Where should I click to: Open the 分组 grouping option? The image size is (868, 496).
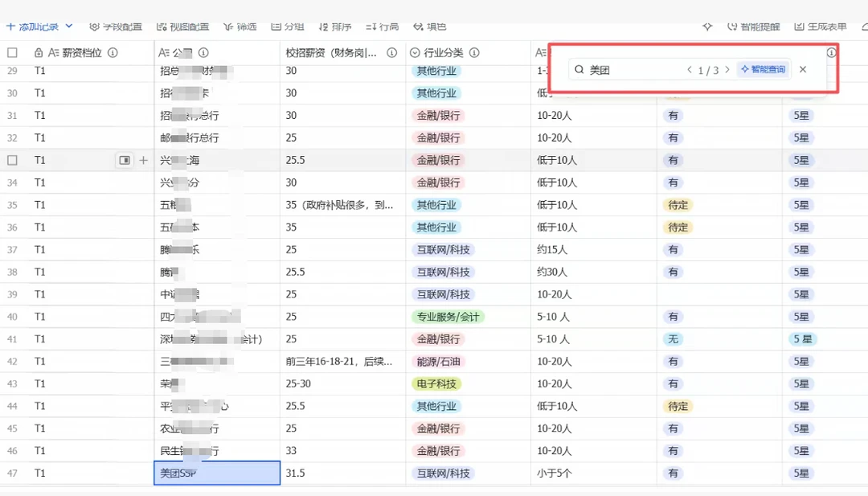tap(288, 27)
